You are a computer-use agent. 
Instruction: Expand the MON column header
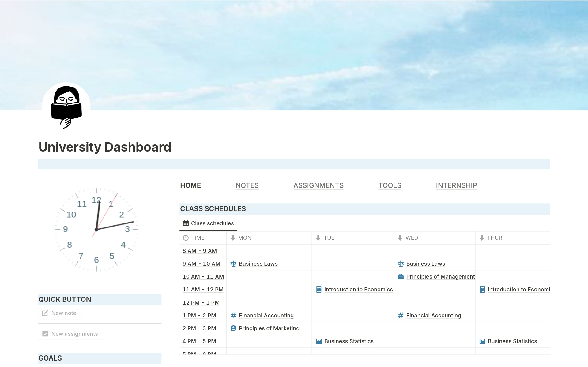245,238
